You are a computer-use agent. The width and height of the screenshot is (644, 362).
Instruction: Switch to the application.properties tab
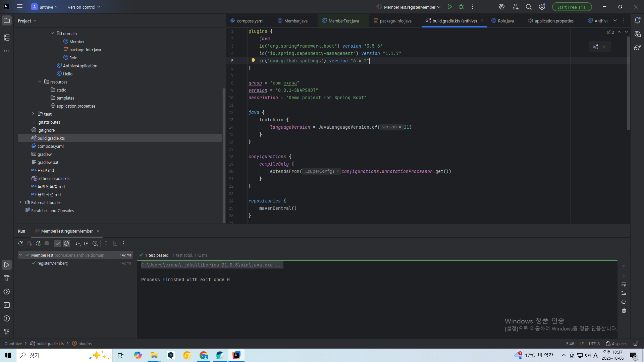(x=554, y=21)
